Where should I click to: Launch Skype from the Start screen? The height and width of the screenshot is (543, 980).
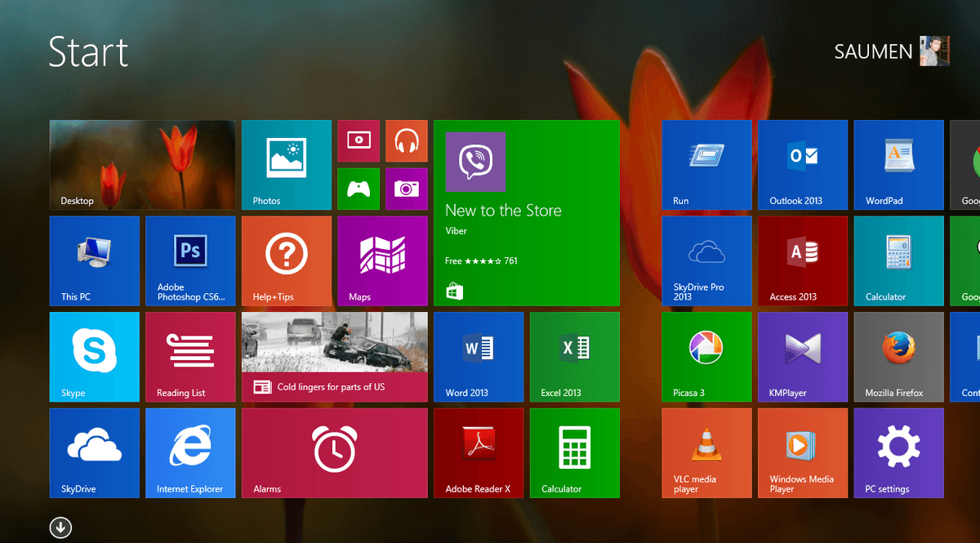click(x=94, y=357)
